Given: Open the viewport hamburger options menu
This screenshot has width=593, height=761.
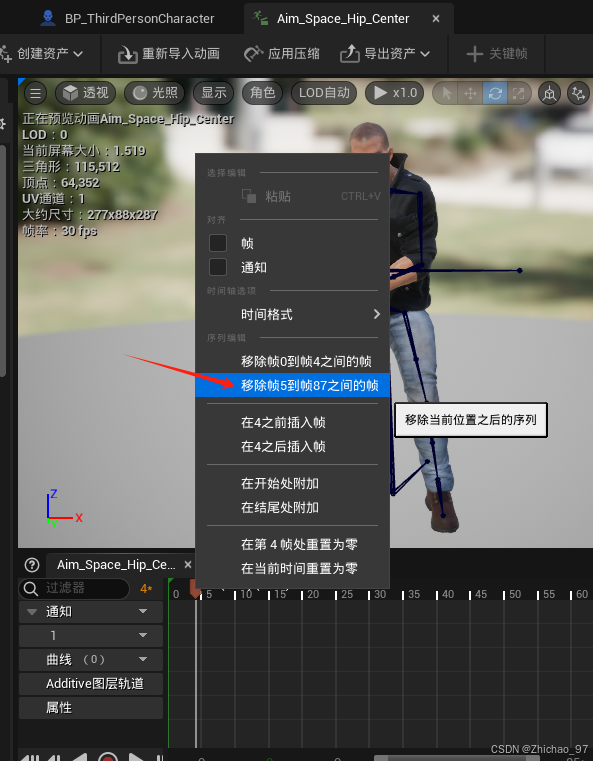Looking at the screenshot, I should (x=35, y=93).
